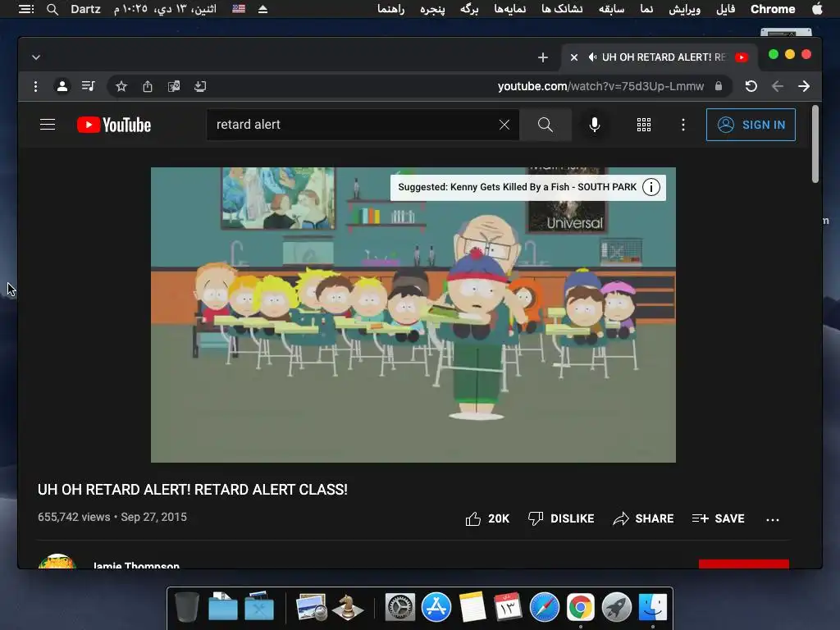
Task: Open the Chrome profile avatar
Action: pyautogui.click(x=62, y=86)
